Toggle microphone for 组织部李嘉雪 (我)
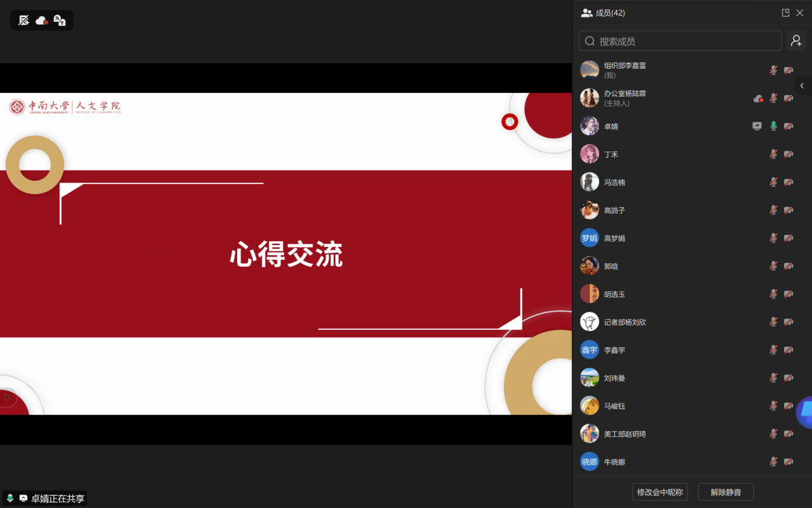The image size is (812, 508). (774, 71)
